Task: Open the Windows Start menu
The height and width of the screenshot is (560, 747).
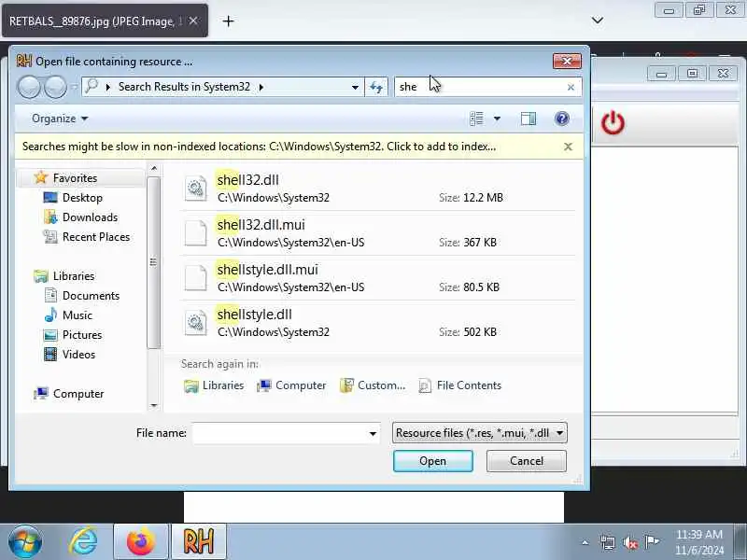Action: tap(25, 542)
